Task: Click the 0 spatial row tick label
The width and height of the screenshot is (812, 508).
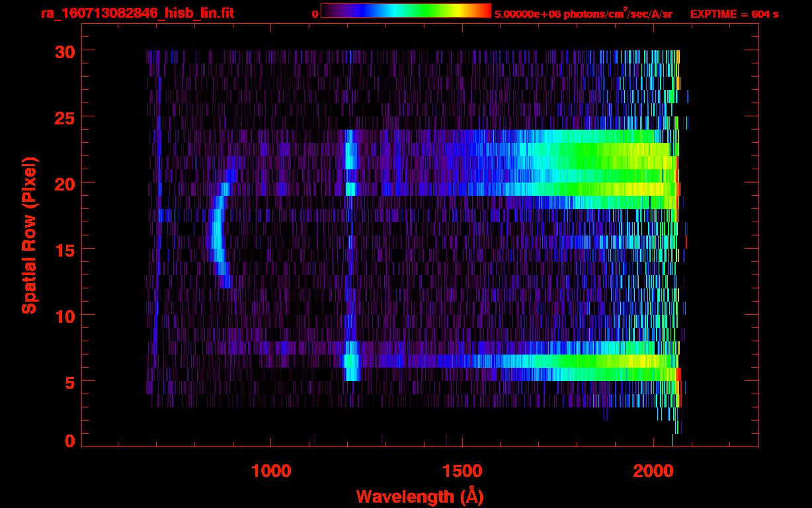Action: tap(71, 441)
